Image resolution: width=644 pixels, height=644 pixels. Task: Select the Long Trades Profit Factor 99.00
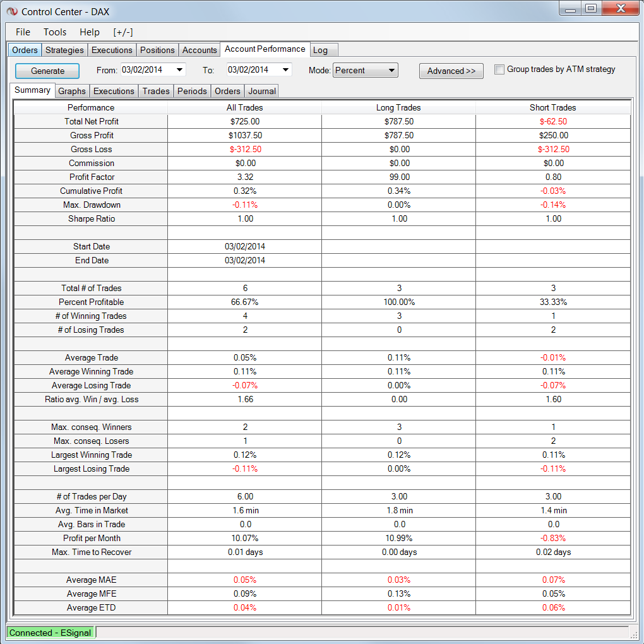[x=399, y=177]
